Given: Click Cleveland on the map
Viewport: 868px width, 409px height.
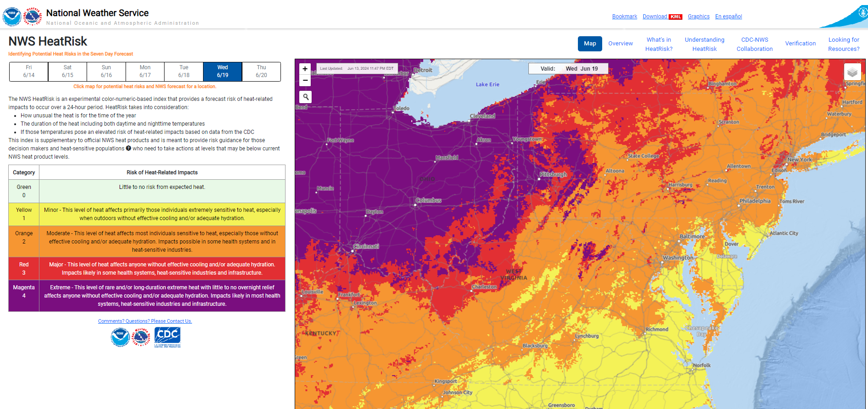Looking at the screenshot, I should pyautogui.click(x=483, y=116).
